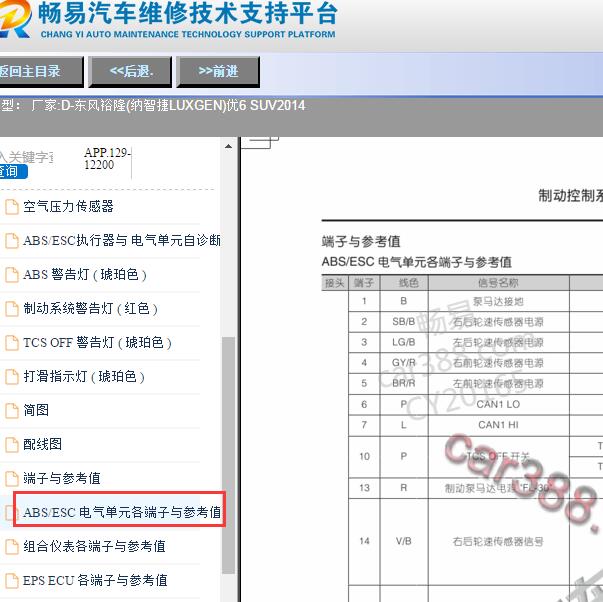Open 制动系统警告灯 (红色) entry

tap(90, 309)
